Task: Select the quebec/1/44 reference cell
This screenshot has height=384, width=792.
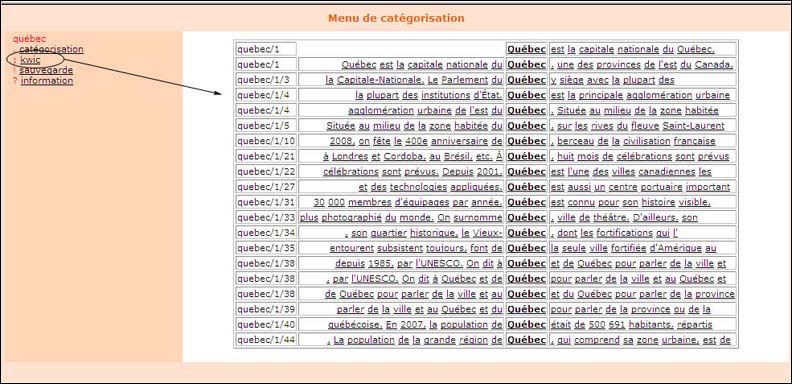Action: tap(266, 340)
